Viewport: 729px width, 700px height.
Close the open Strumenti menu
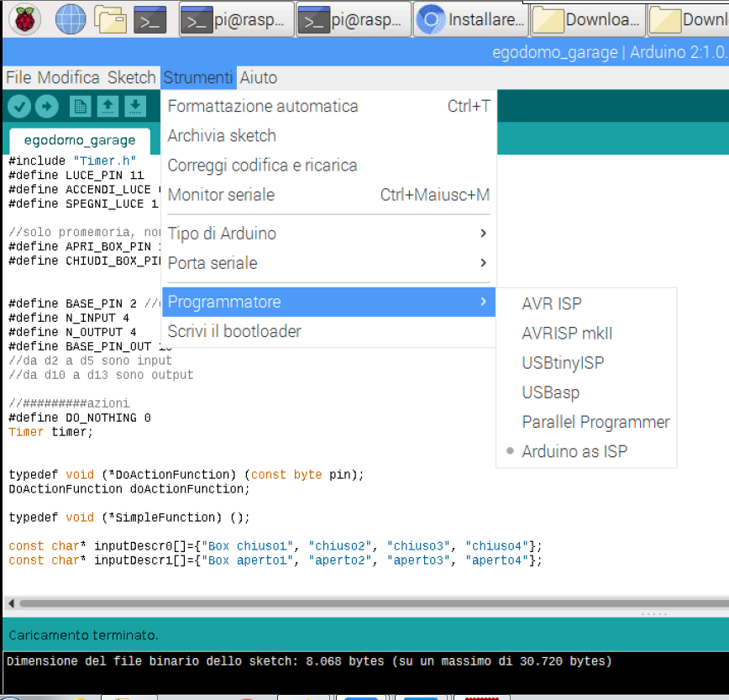click(198, 77)
